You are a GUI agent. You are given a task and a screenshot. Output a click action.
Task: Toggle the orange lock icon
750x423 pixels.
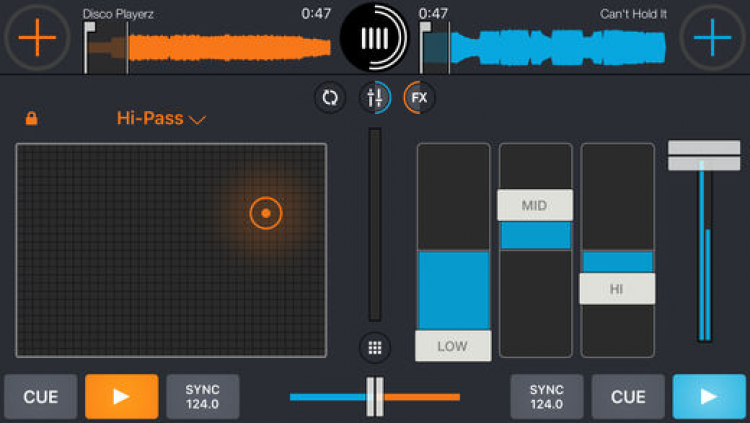[x=32, y=118]
